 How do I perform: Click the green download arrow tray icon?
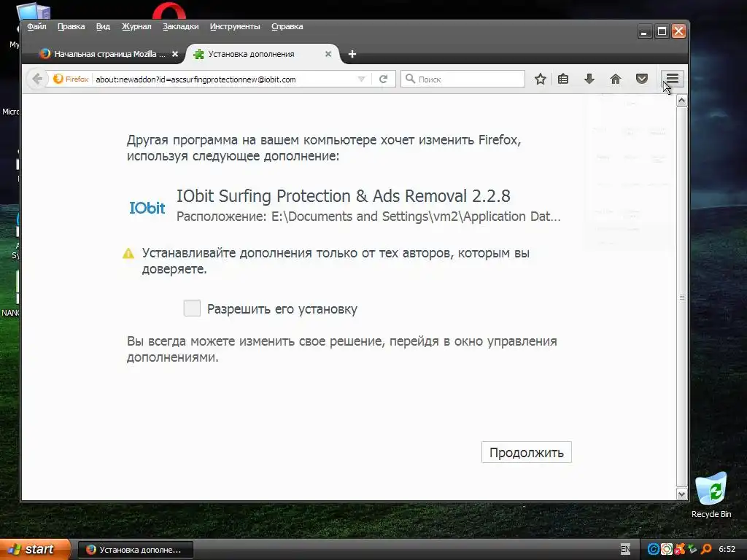[692, 549]
